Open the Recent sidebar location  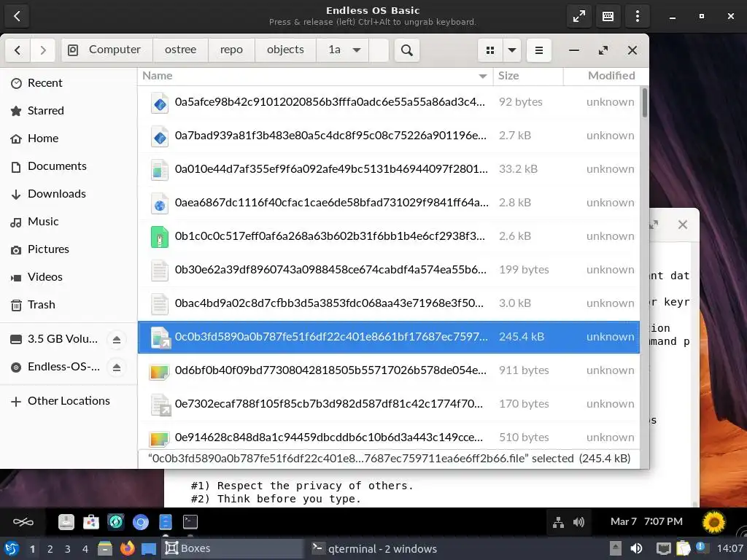pyautogui.click(x=69, y=83)
